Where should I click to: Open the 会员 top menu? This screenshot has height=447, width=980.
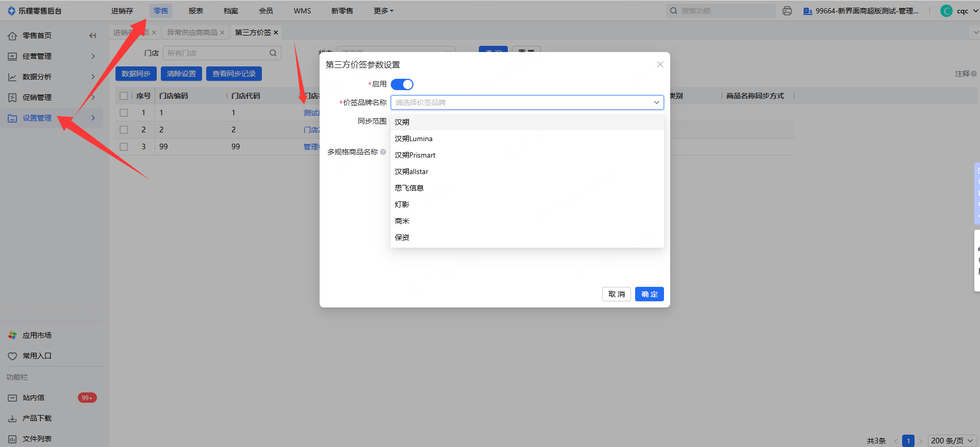pos(266,11)
